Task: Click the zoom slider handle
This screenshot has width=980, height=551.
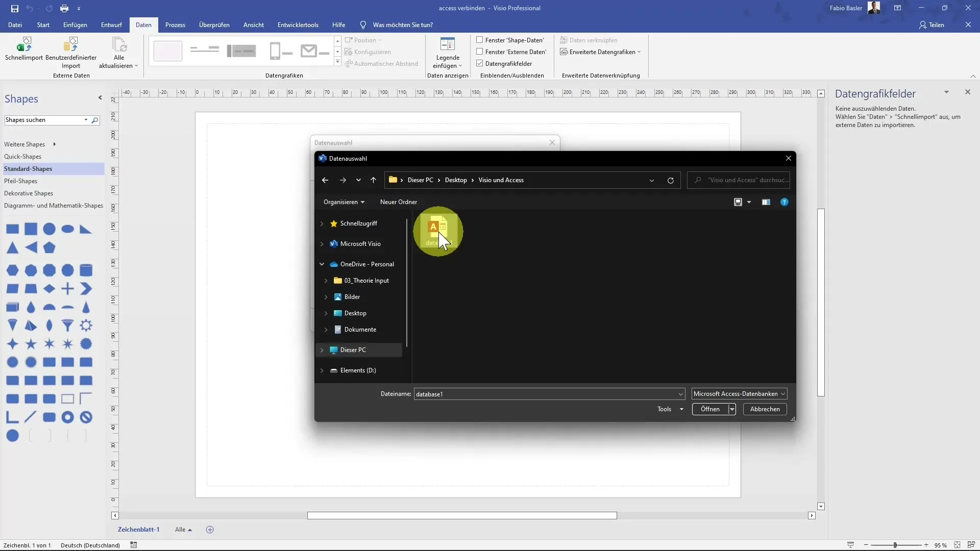Action: pyautogui.click(x=895, y=545)
